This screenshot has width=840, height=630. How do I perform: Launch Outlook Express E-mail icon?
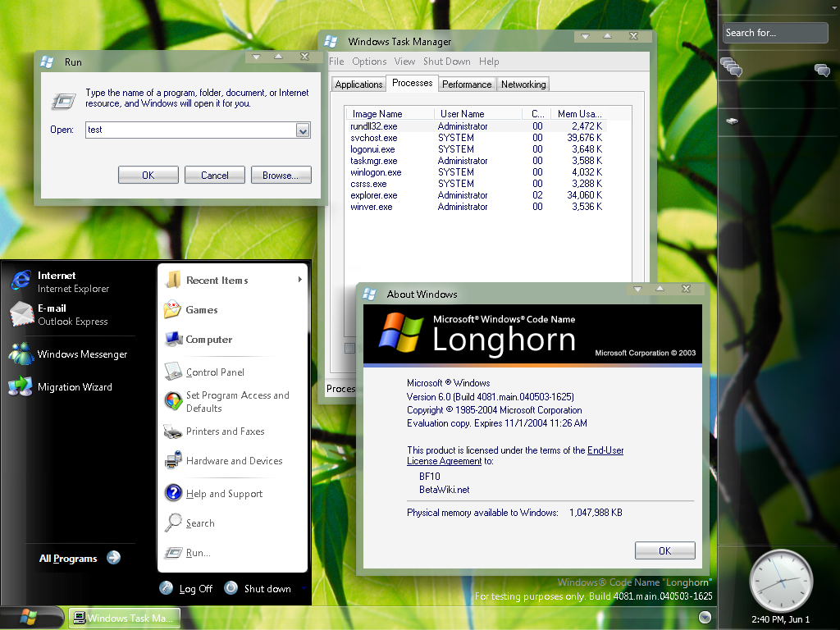point(21,314)
